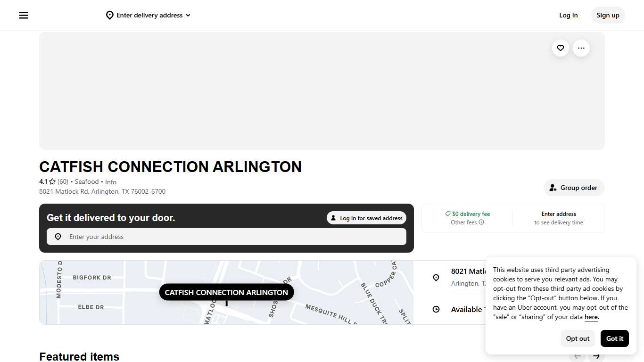This screenshot has width=644, height=362.
Task: Click the location pin in the address bar
Action: (x=58, y=236)
